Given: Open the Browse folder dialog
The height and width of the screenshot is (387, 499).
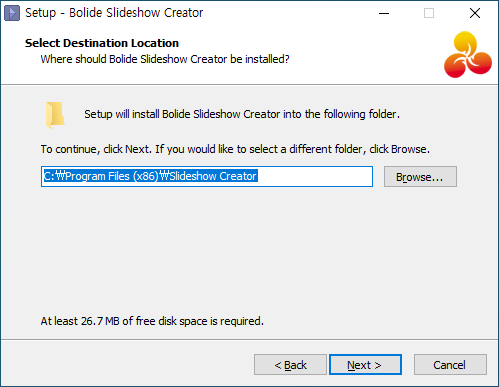Looking at the screenshot, I should [420, 177].
